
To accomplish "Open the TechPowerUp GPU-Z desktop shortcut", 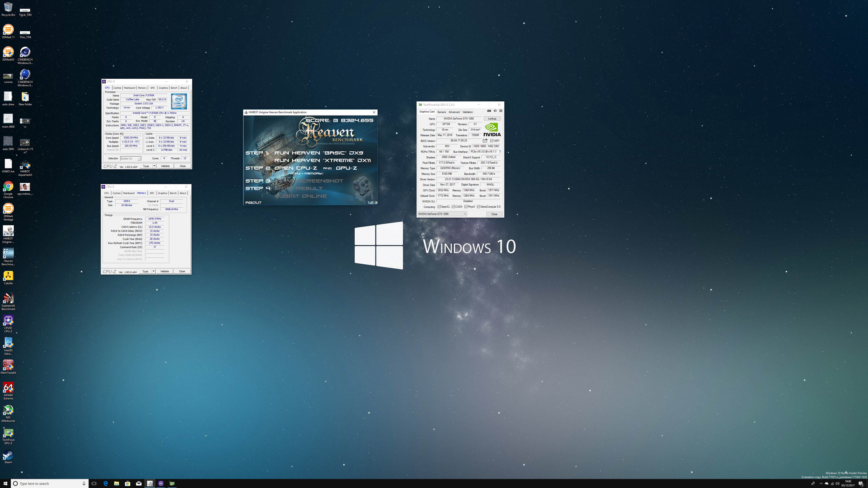I will coord(8,436).
